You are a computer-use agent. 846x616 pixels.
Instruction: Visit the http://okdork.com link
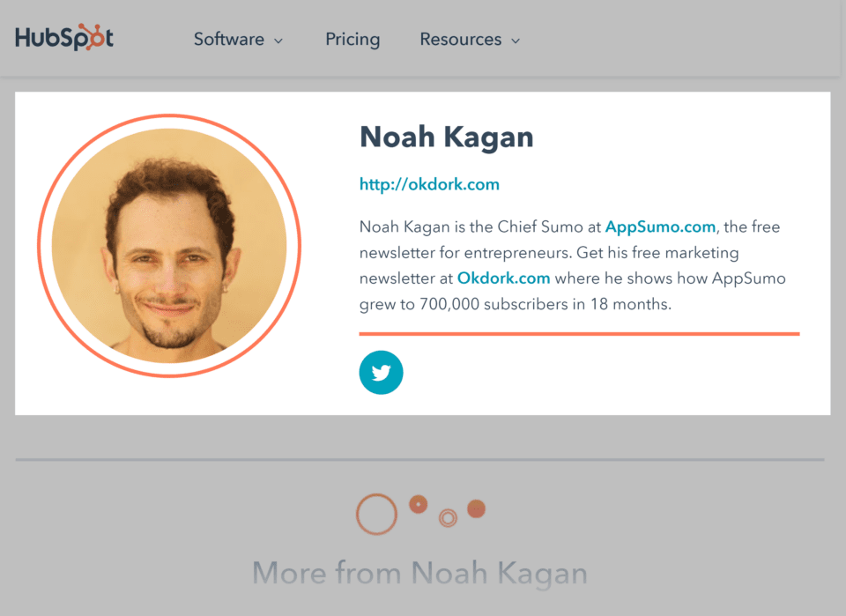click(429, 184)
